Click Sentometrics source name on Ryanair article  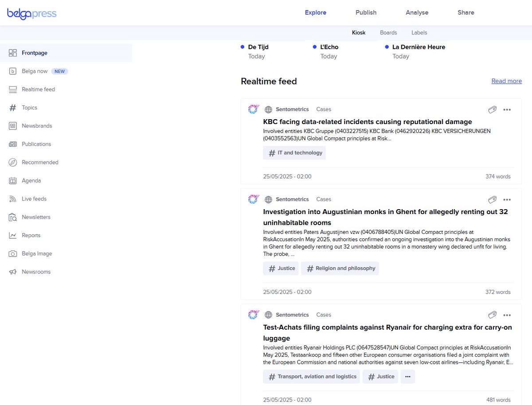coord(292,315)
